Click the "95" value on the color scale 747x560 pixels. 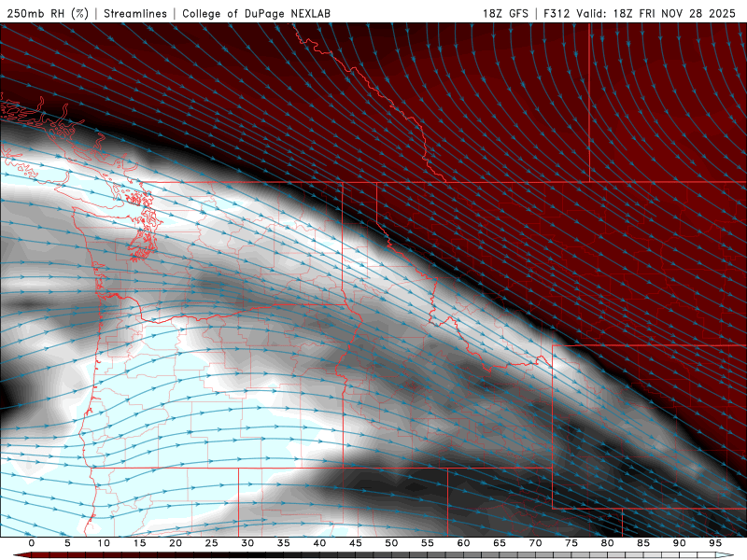pyautogui.click(x=715, y=543)
